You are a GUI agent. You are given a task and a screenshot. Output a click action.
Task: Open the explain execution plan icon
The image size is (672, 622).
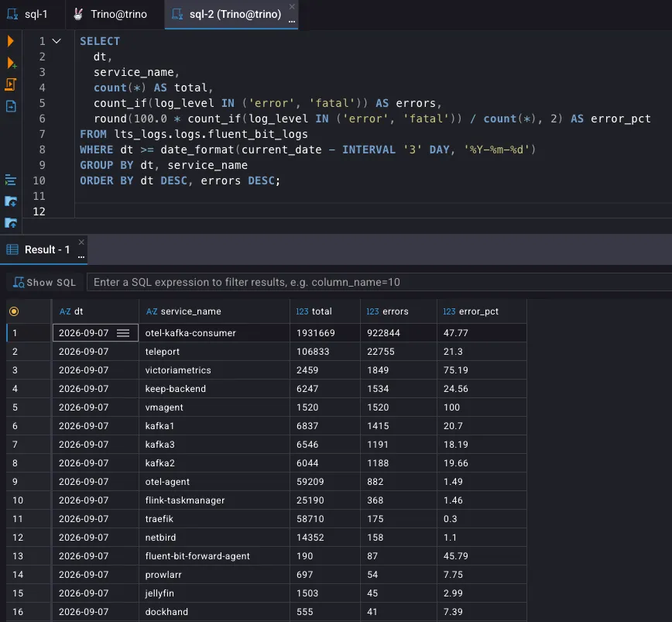(x=11, y=106)
